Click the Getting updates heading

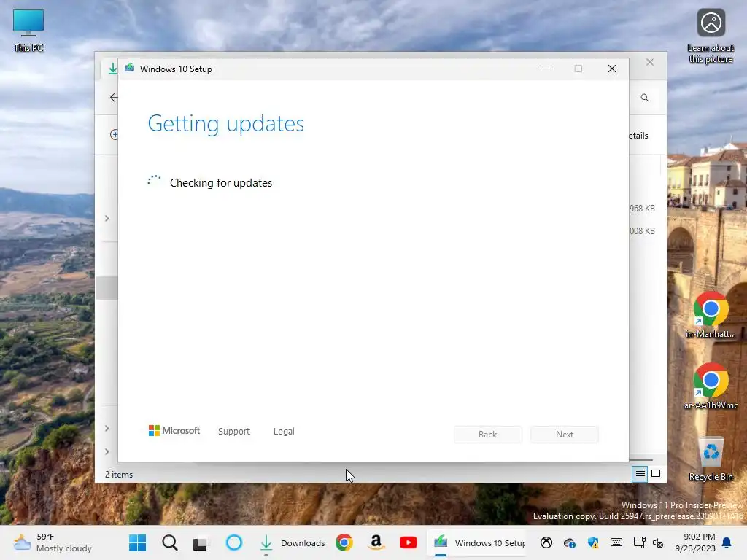[226, 124]
